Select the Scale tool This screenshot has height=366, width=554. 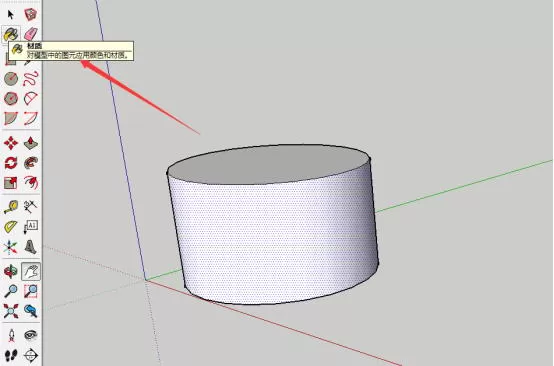click(11, 183)
